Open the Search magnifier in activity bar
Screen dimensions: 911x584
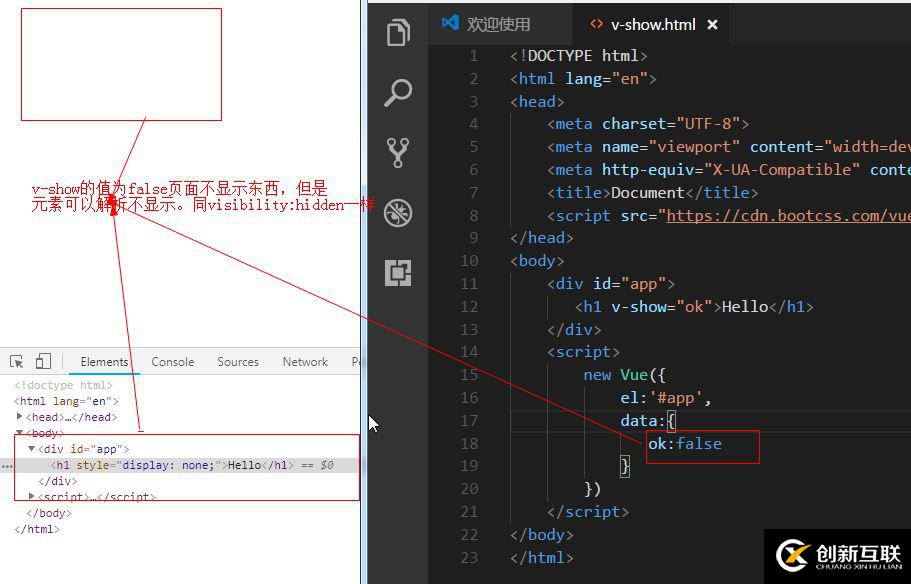(399, 92)
